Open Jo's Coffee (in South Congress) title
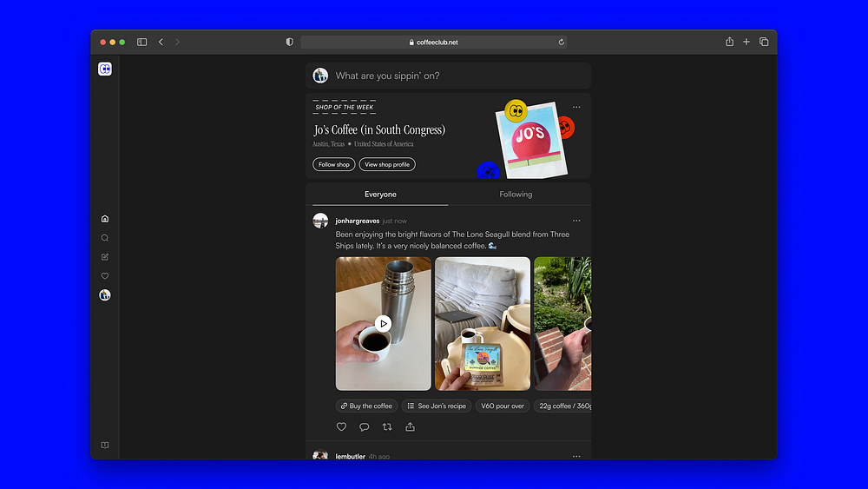Viewport: 868px width, 489px height. click(380, 129)
